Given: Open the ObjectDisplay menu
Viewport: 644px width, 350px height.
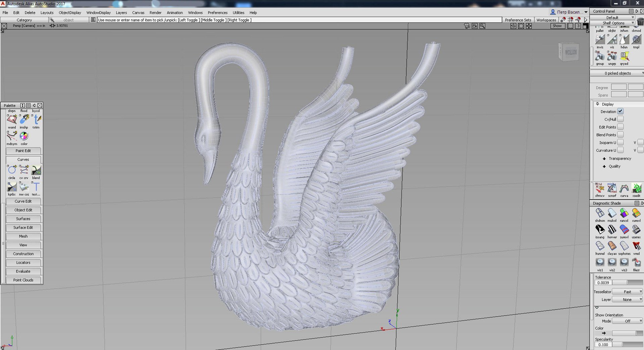Looking at the screenshot, I should click(70, 12).
